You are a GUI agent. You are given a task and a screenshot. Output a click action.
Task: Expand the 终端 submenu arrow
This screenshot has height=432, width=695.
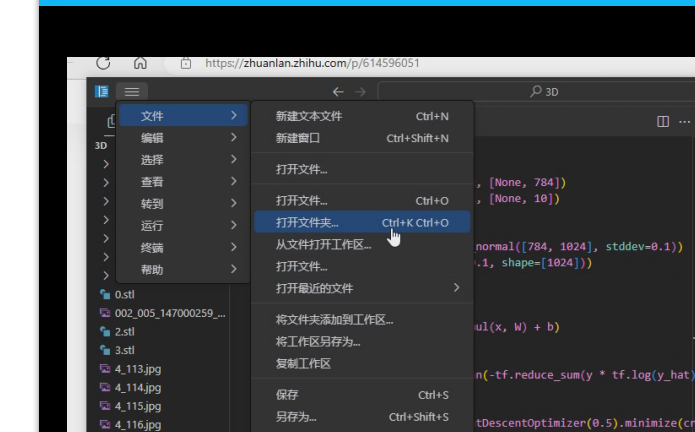[x=234, y=247]
